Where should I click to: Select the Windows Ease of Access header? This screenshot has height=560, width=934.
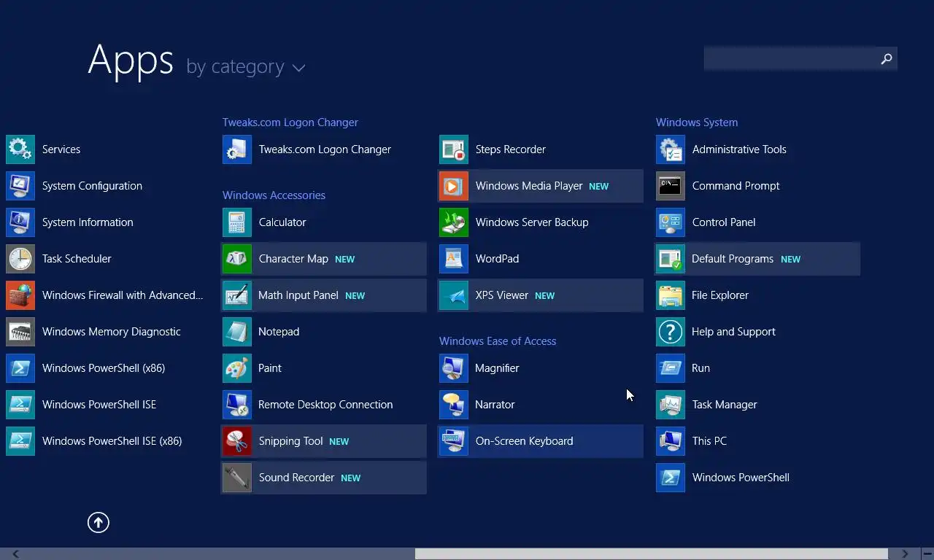point(498,341)
